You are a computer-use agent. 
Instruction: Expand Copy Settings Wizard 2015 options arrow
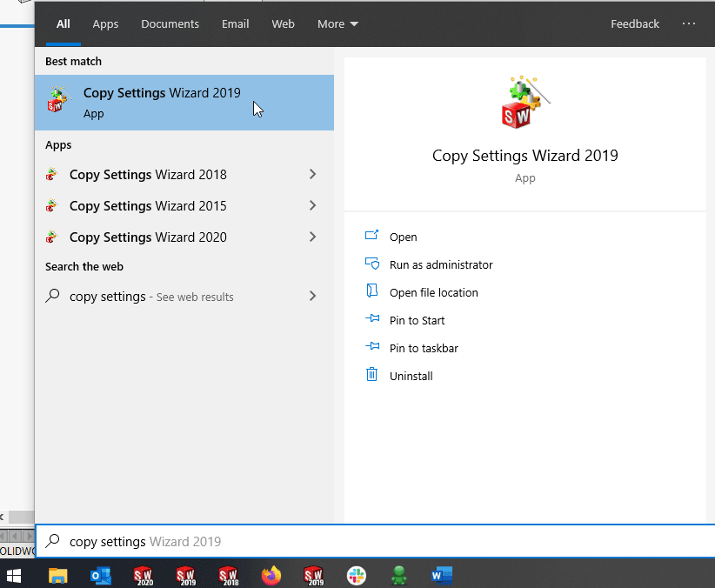pos(313,206)
